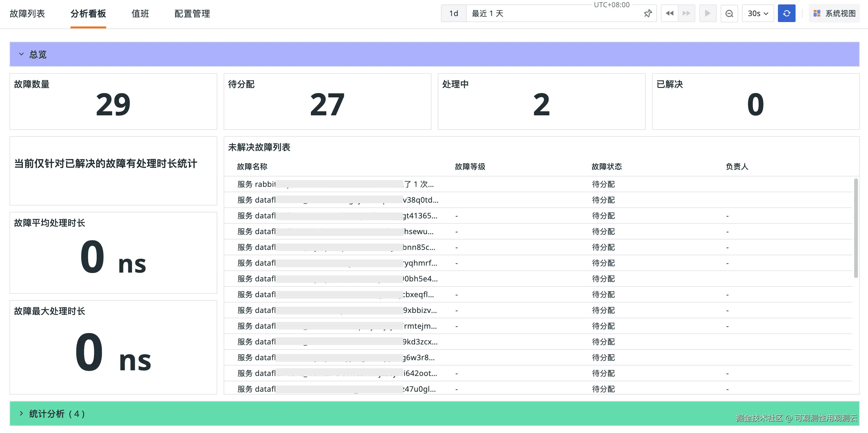This screenshot has width=868, height=433.
Task: Click the 故障状态 column header
Action: tap(607, 167)
